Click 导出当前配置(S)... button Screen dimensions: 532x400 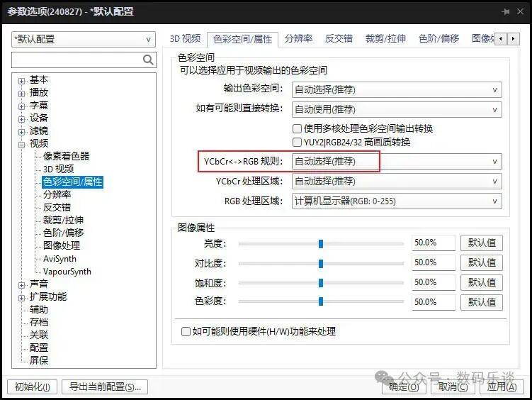[105, 387]
